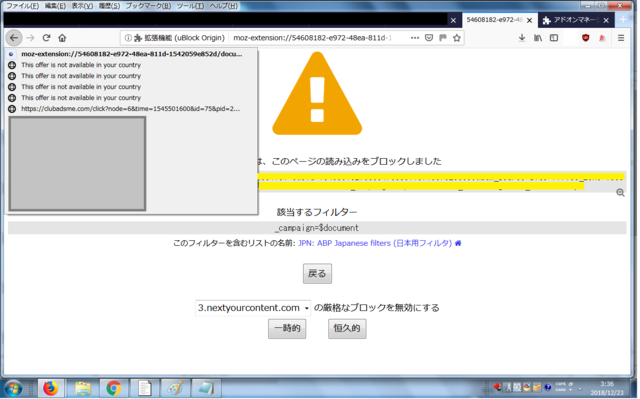The height and width of the screenshot is (399, 640).
Task: Click the site information icon in address bar
Action: 128,38
